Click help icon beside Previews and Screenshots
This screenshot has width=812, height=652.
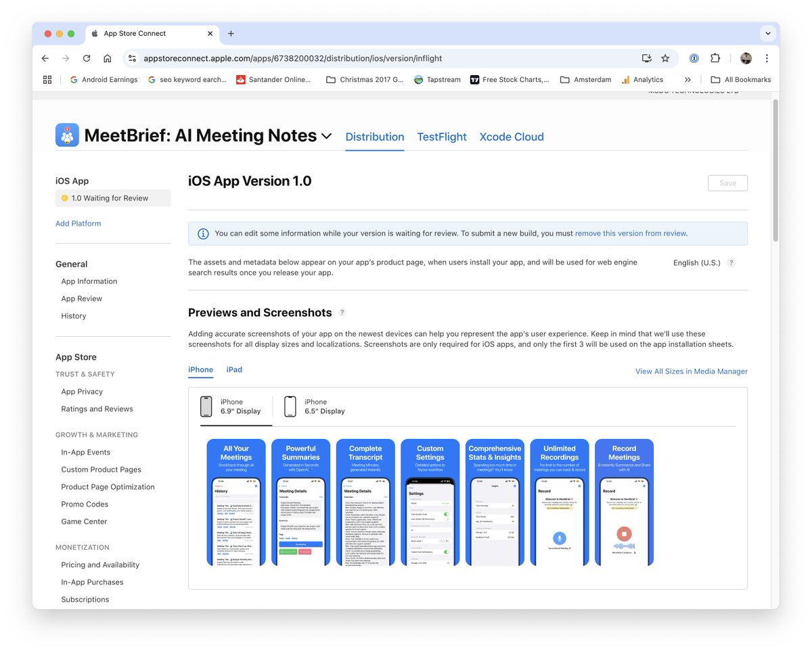tap(342, 312)
